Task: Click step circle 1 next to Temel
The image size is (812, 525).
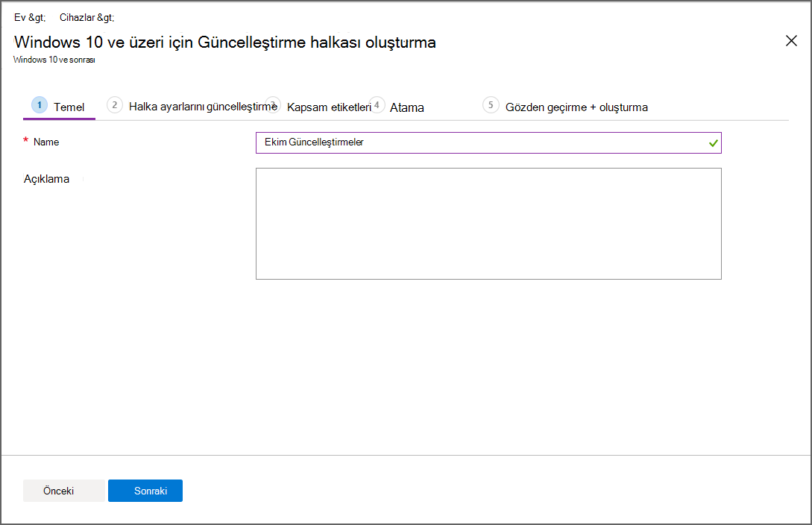Action: tap(40, 105)
